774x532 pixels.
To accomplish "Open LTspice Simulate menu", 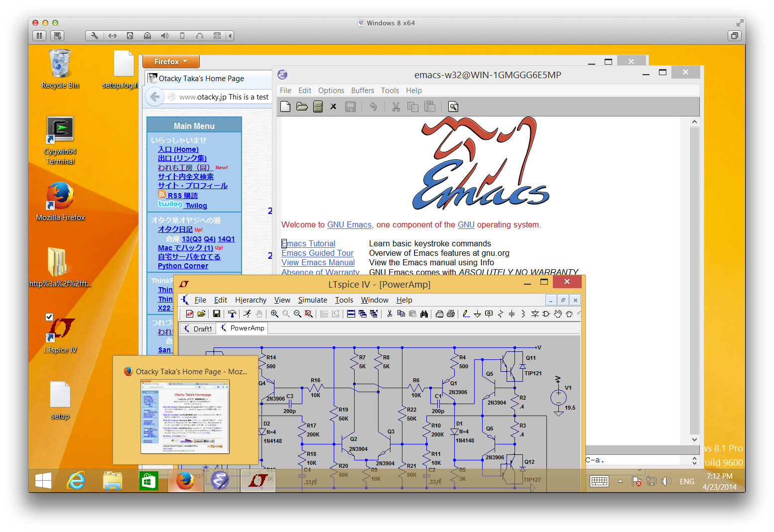I will [313, 300].
